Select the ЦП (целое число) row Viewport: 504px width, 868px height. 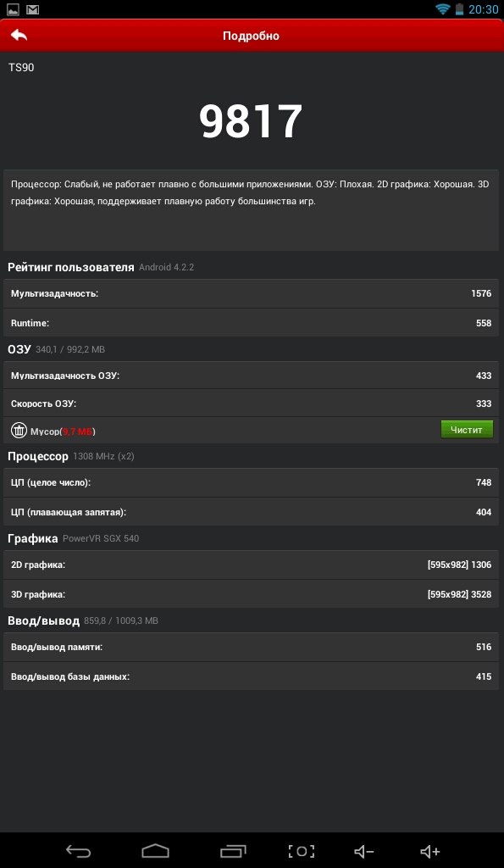tap(251, 482)
